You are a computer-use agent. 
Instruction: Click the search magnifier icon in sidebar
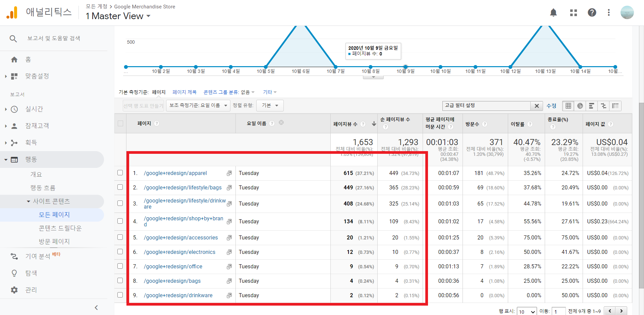click(x=13, y=39)
